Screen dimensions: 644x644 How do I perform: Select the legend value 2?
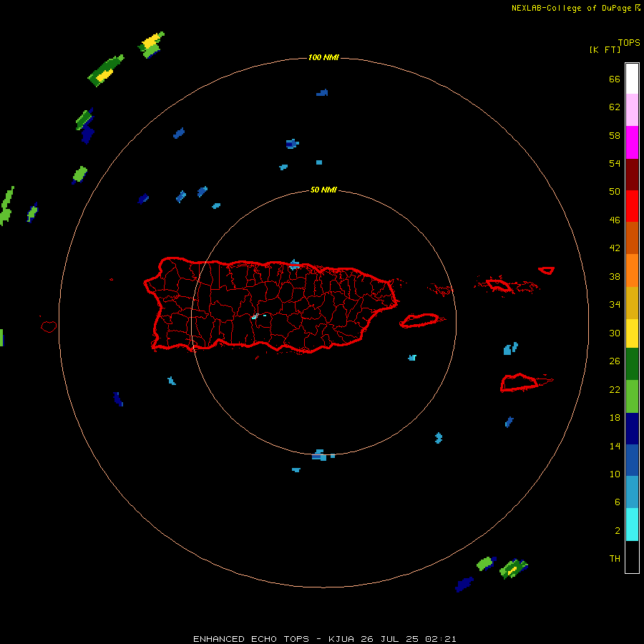point(618,531)
